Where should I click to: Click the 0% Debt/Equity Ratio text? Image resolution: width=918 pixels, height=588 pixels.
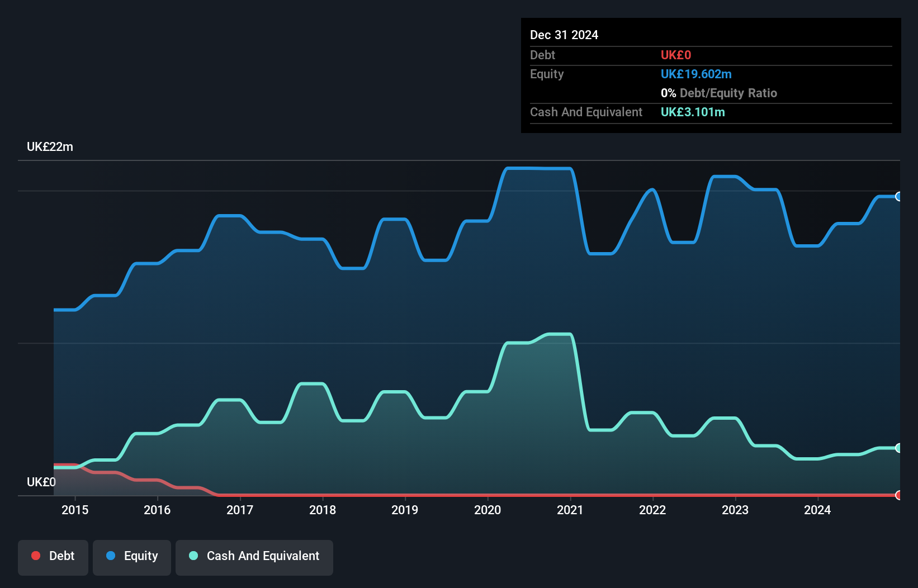tap(719, 93)
